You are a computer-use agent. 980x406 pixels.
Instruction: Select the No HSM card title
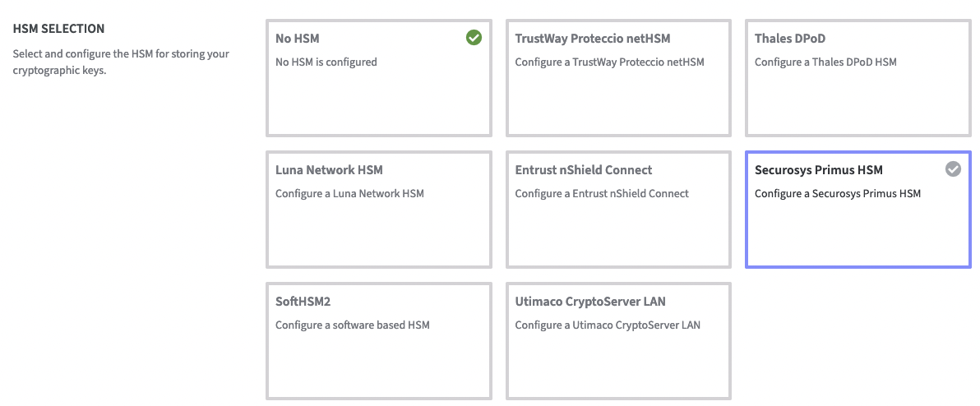tap(297, 39)
